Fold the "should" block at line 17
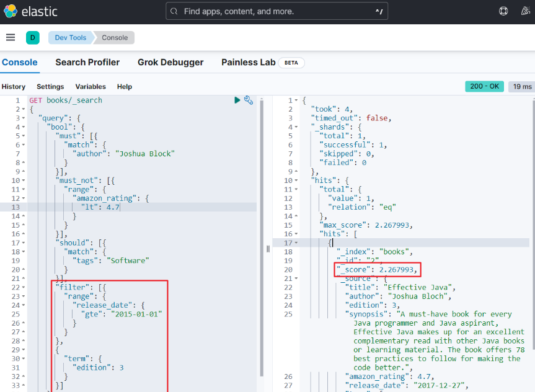This screenshot has width=535, height=392. 24,243
